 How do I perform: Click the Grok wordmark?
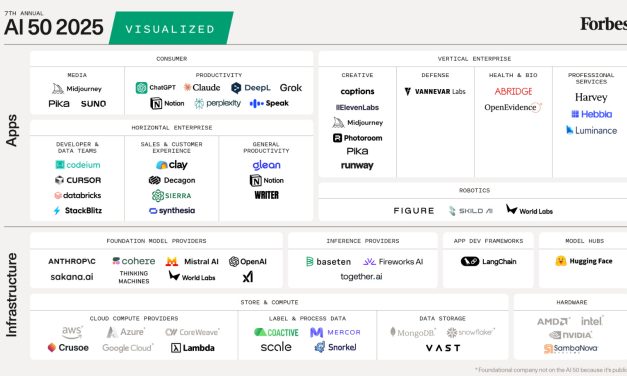pyautogui.click(x=291, y=88)
